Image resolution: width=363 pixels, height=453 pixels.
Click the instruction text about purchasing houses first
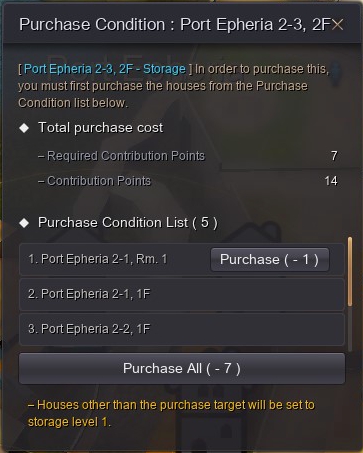[174, 86]
